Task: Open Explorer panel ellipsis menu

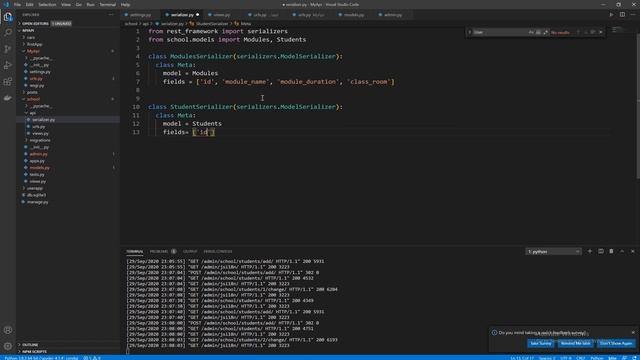Action: pos(111,15)
